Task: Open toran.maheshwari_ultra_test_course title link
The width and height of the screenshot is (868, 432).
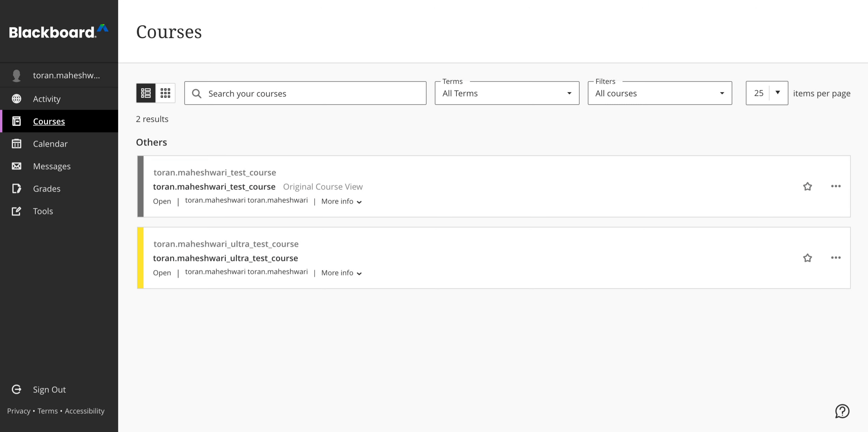Action: pos(226,258)
